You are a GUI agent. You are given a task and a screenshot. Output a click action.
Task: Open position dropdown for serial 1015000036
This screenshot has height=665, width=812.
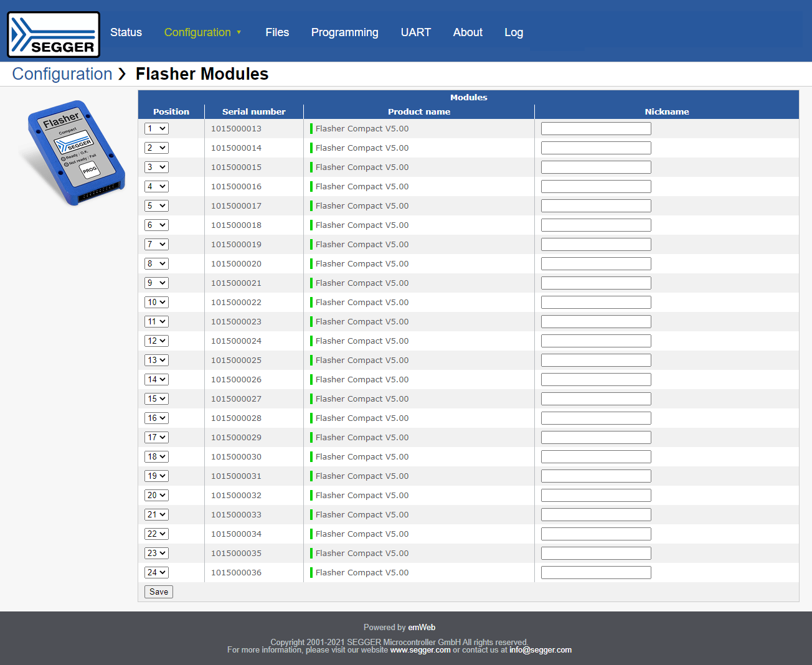coord(156,573)
